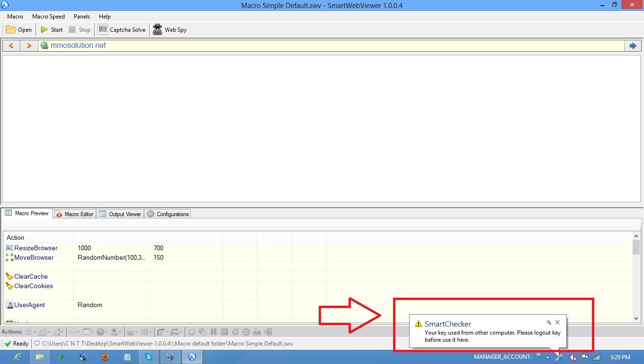The width and height of the screenshot is (644, 364).
Task: Click the power icon in the Actions bar
Action: tap(246, 332)
